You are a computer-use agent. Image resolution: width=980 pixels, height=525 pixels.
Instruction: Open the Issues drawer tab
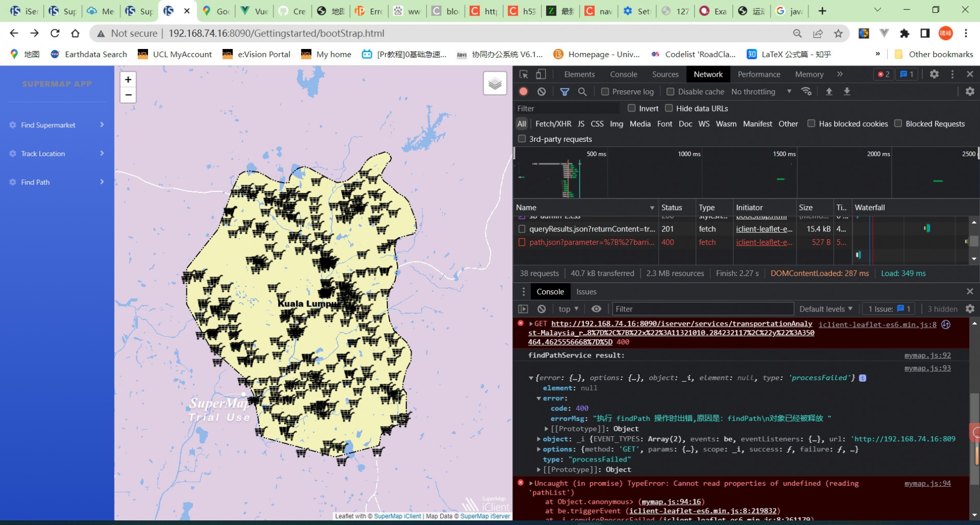tap(586, 291)
